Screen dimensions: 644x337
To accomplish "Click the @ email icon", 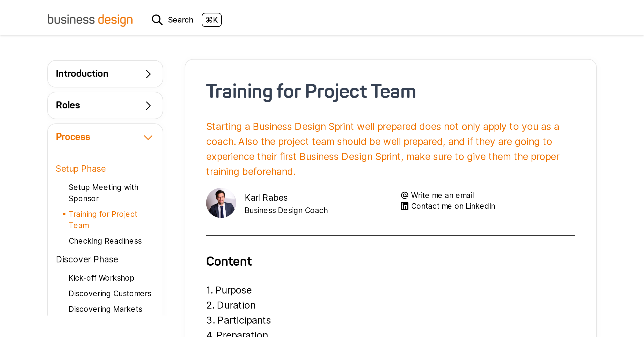I will (404, 195).
